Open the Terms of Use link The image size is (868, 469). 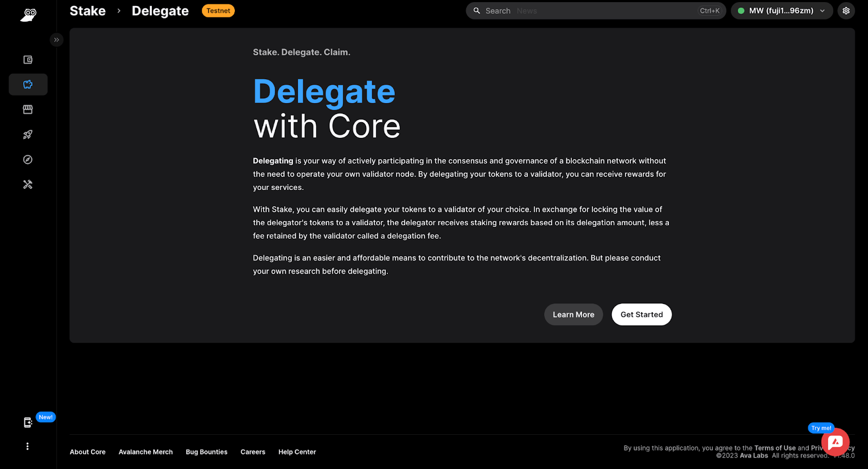775,448
